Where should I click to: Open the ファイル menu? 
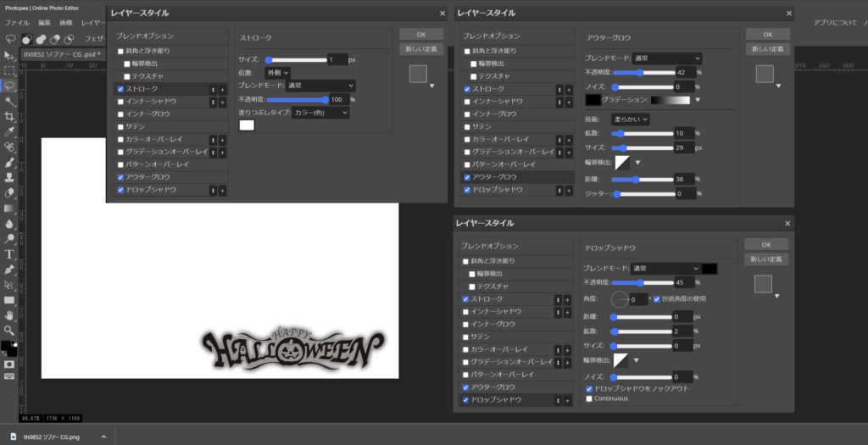pos(18,22)
